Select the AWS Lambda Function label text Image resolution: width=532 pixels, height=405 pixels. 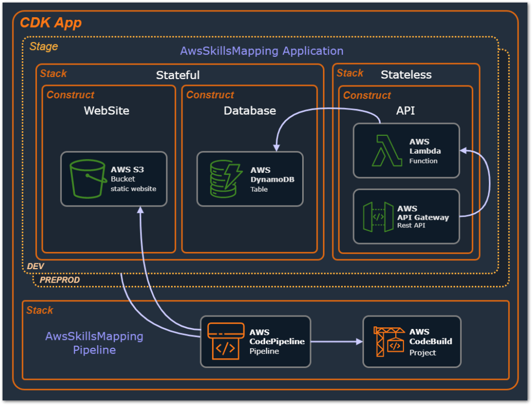coord(425,151)
